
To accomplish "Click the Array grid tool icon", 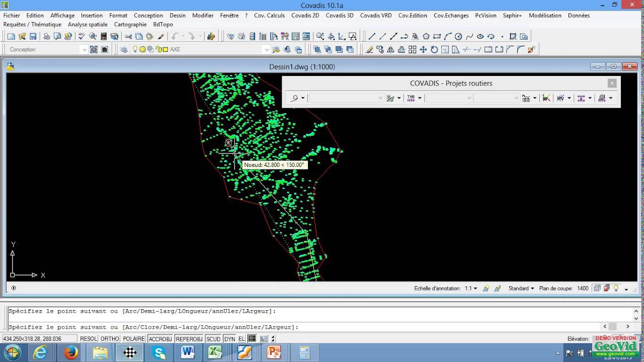I will click(413, 49).
